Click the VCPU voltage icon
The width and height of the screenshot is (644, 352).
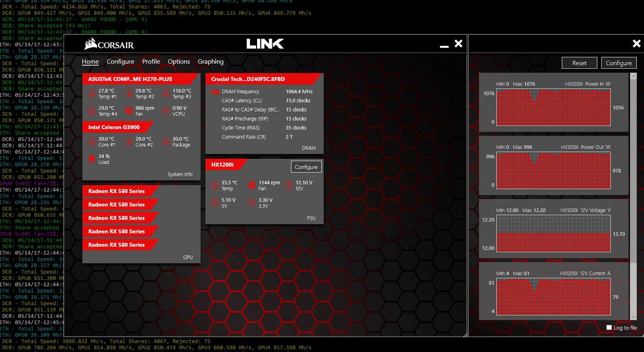(166, 111)
